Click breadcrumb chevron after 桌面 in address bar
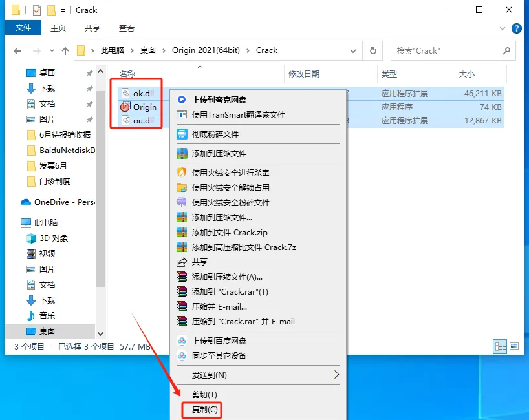This screenshot has width=529, height=420. pos(164,50)
